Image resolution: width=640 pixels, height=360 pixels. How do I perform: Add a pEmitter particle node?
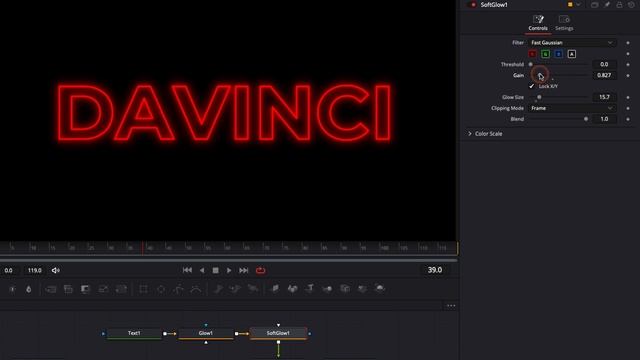click(x=218, y=289)
